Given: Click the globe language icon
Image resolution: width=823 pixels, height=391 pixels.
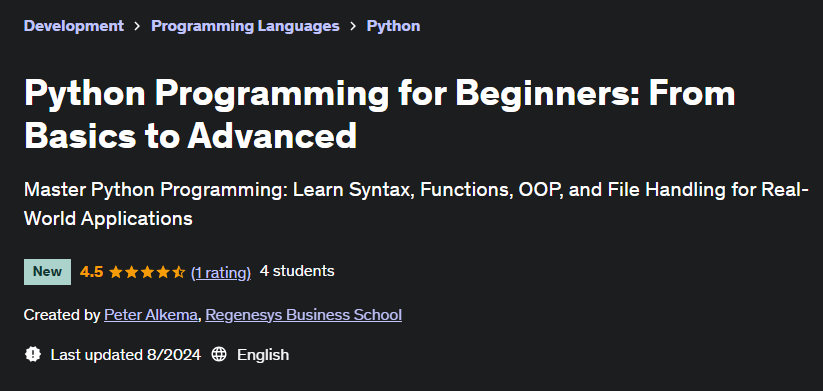Looking at the screenshot, I should coord(219,354).
